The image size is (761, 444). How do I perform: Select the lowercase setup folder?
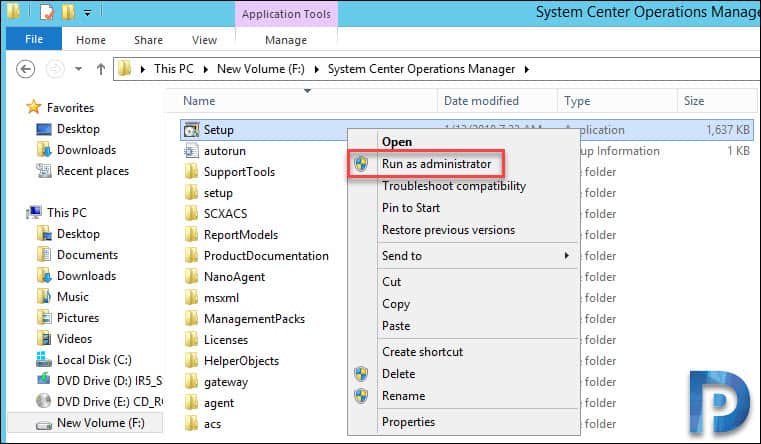point(218,193)
